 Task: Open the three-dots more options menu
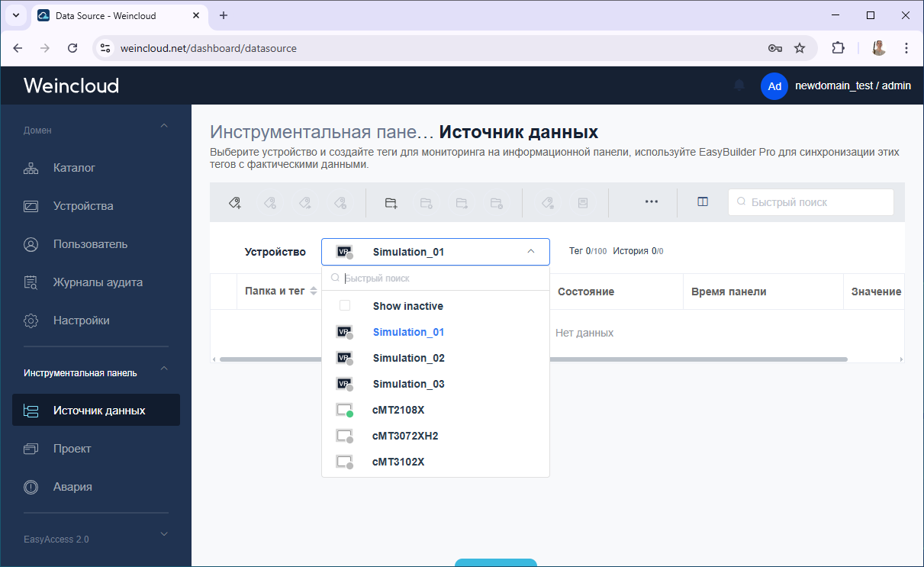click(651, 202)
